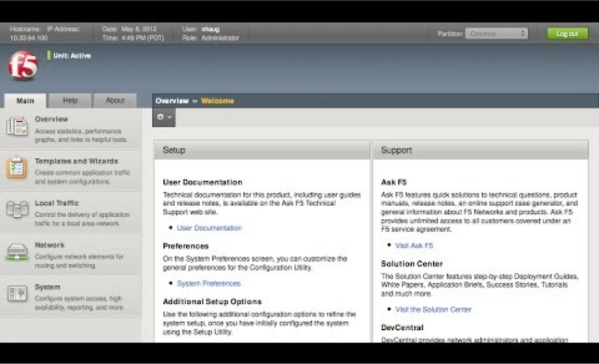
Task: Open the Network menu heading
Action: pos(50,245)
